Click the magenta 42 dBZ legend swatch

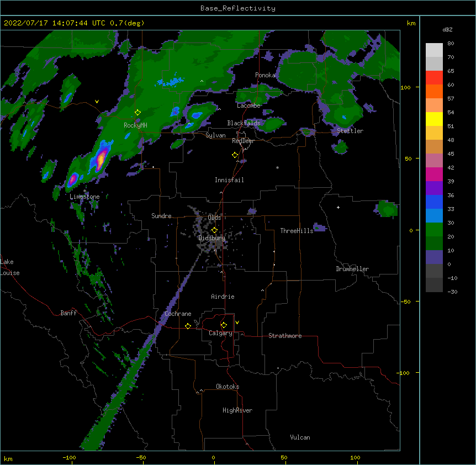coord(434,174)
